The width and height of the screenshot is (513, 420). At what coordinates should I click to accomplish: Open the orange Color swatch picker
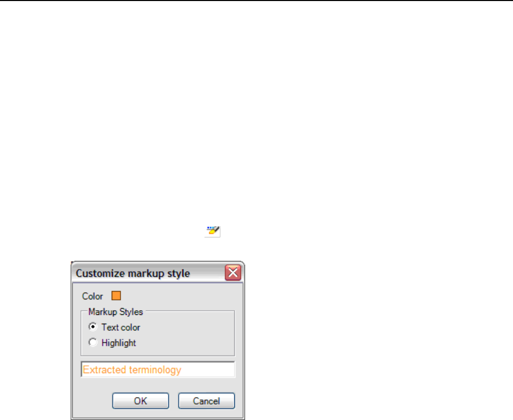[116, 296]
